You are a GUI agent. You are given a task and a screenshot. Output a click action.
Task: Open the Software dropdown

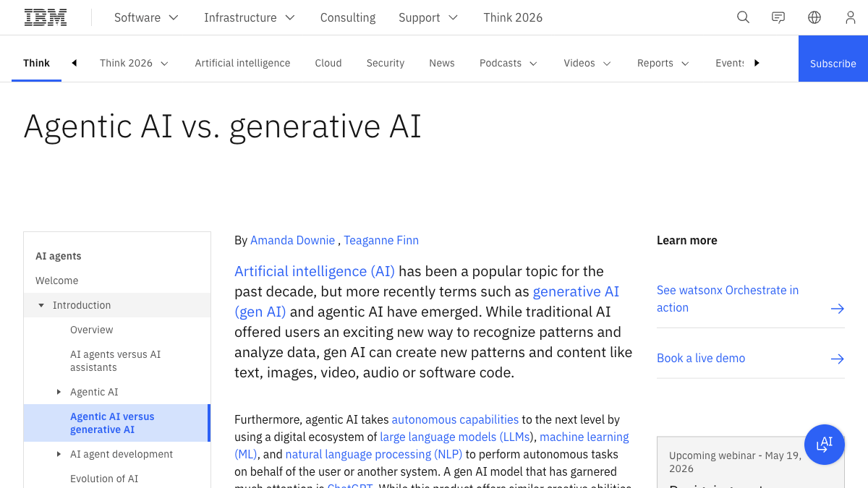(146, 17)
